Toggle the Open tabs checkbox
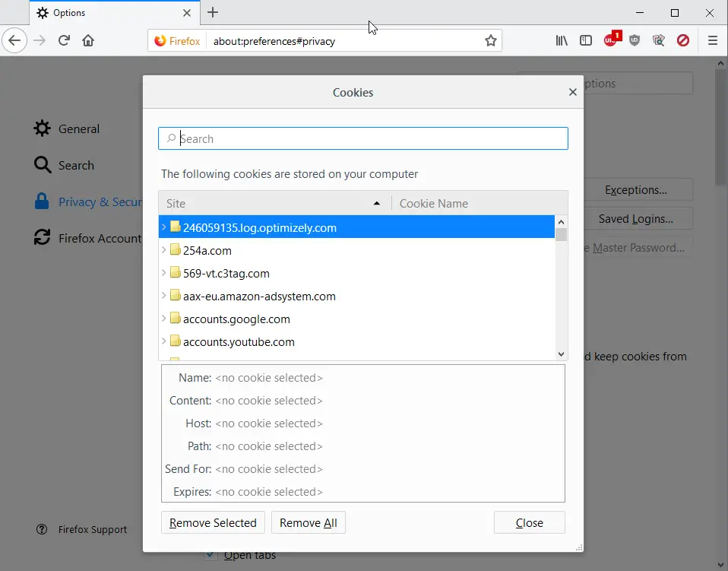 click(210, 554)
